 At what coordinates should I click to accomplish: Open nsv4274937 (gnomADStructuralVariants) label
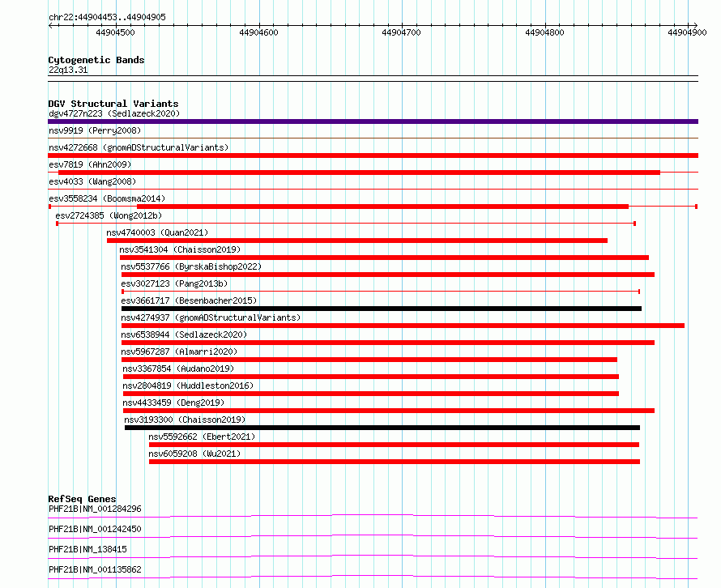211,317
